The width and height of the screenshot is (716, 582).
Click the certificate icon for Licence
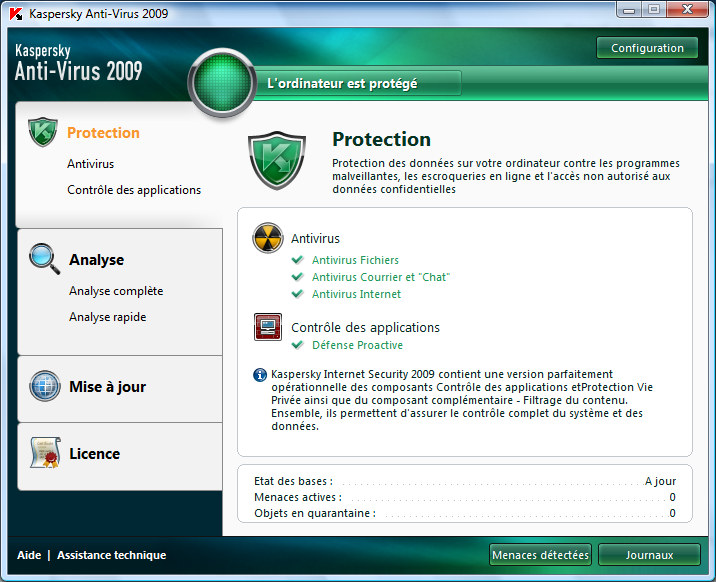[44, 453]
